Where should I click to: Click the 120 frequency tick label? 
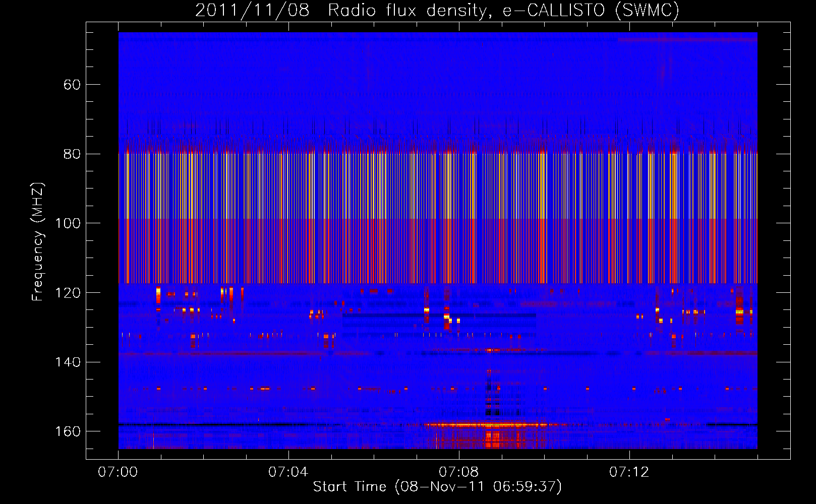pos(68,293)
